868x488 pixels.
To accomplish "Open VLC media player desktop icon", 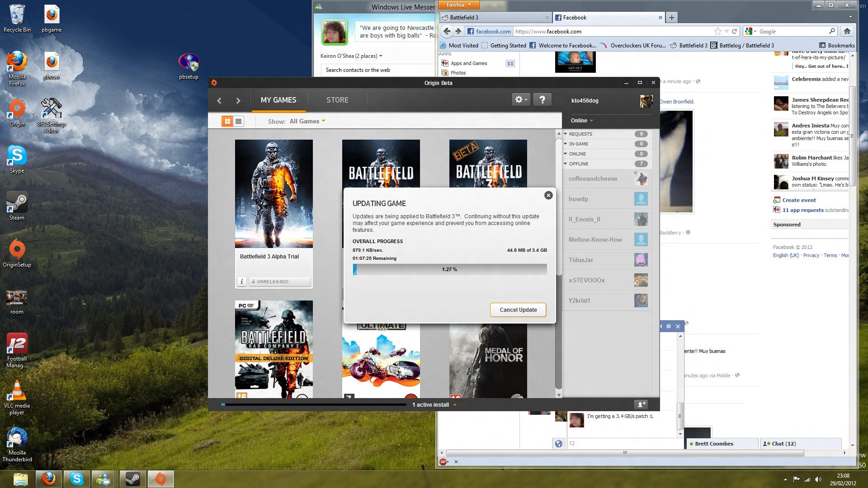I will [17, 397].
